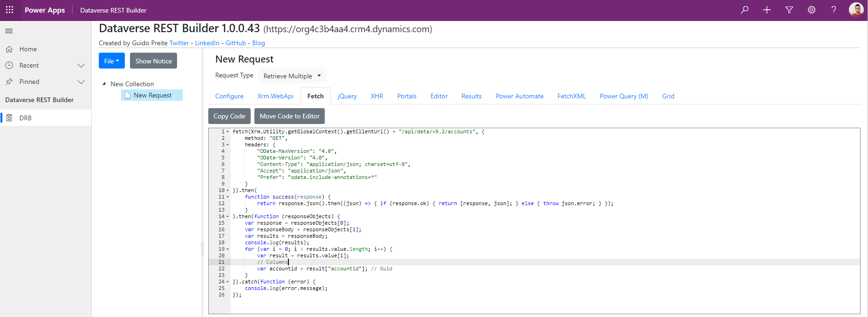Screen dimensions: 868x317
Task: Open the Power Automate tab
Action: pos(519,96)
